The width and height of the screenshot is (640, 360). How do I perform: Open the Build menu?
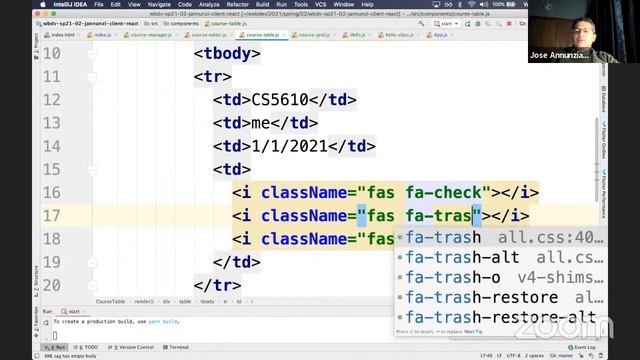point(262,4)
